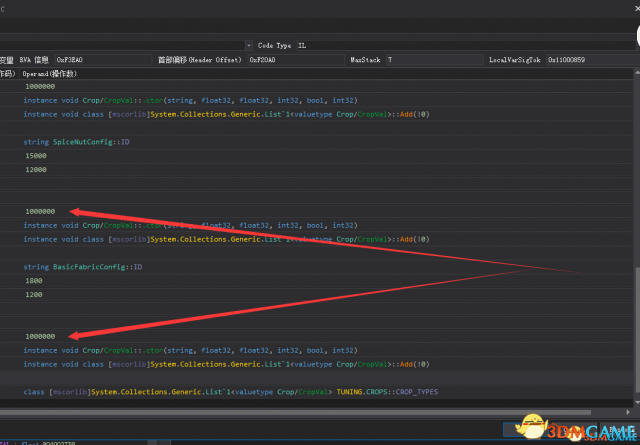Edit the Header Offset field 0xF20A0
This screenshot has height=445, width=640.
296,60
